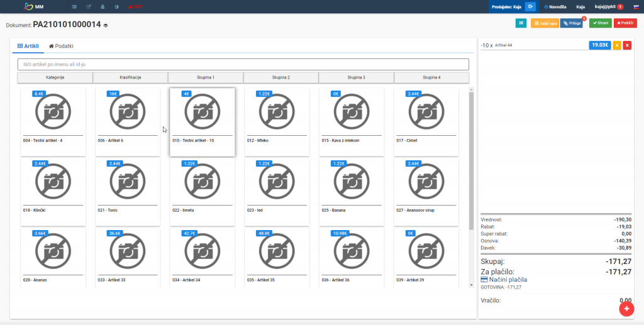
Task: Click the yellow x button on Artikel 44 row
Action: (616, 45)
